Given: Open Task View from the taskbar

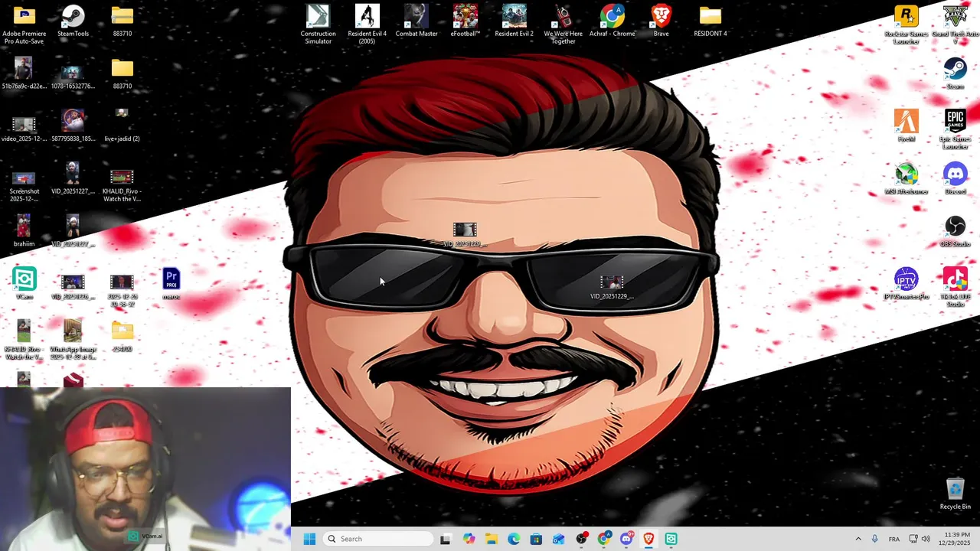Looking at the screenshot, I should (x=446, y=539).
